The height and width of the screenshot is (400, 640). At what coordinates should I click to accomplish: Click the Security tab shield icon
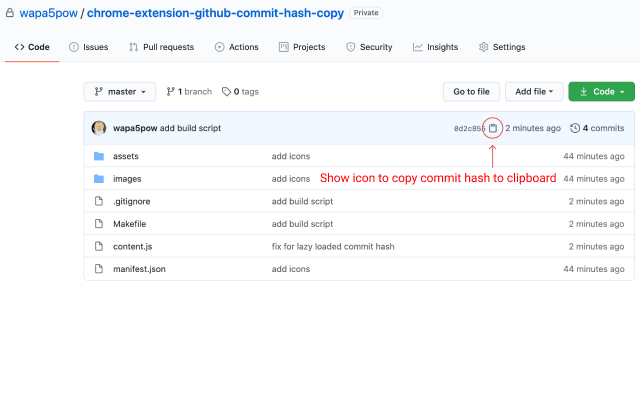click(350, 47)
